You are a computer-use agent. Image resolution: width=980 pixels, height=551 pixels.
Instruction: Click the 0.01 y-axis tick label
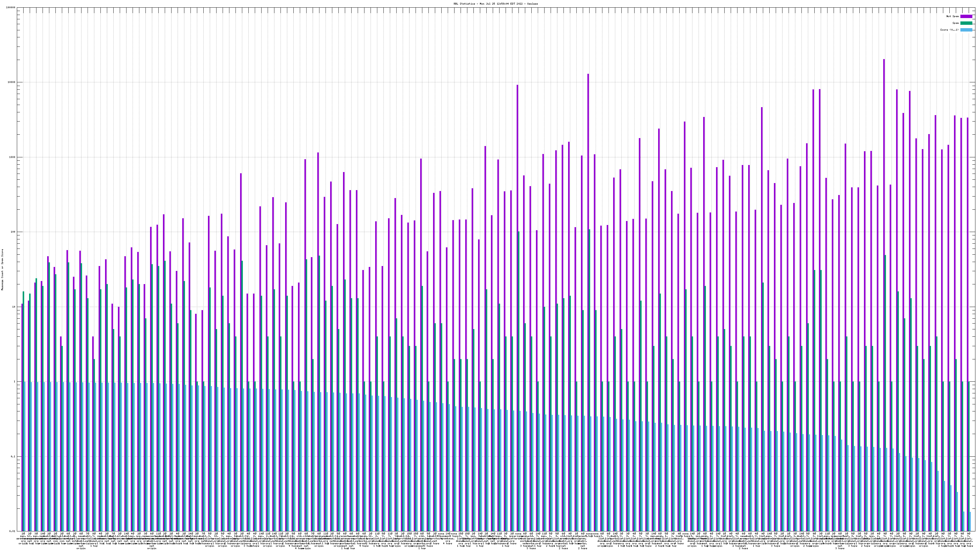pos(13,531)
